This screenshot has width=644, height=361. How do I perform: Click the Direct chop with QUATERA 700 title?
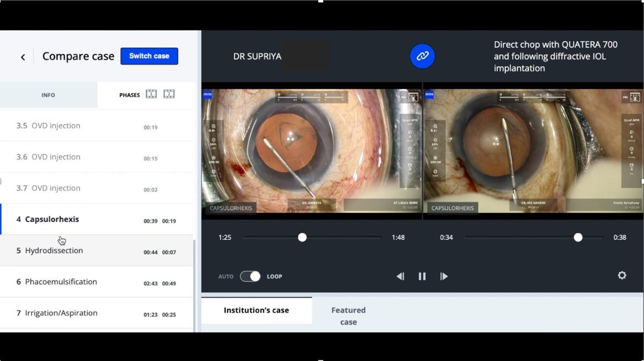pos(555,56)
